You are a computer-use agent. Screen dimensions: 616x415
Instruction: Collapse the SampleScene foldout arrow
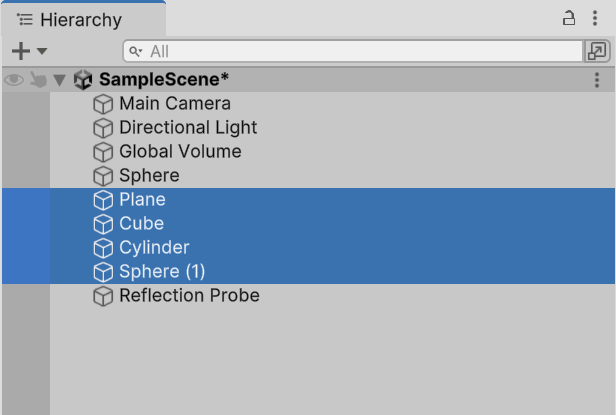coord(60,80)
